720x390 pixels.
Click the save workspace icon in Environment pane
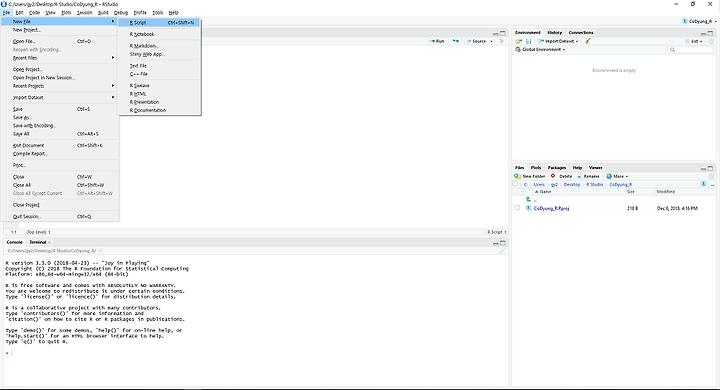point(529,41)
